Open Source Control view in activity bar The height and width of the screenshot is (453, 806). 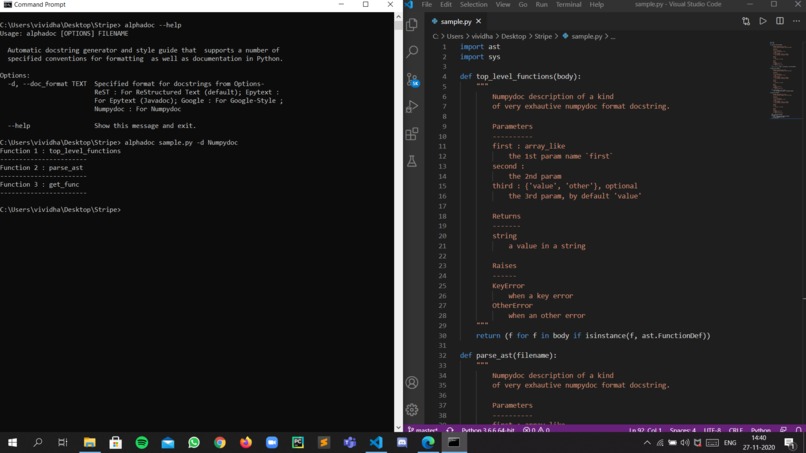[412, 79]
